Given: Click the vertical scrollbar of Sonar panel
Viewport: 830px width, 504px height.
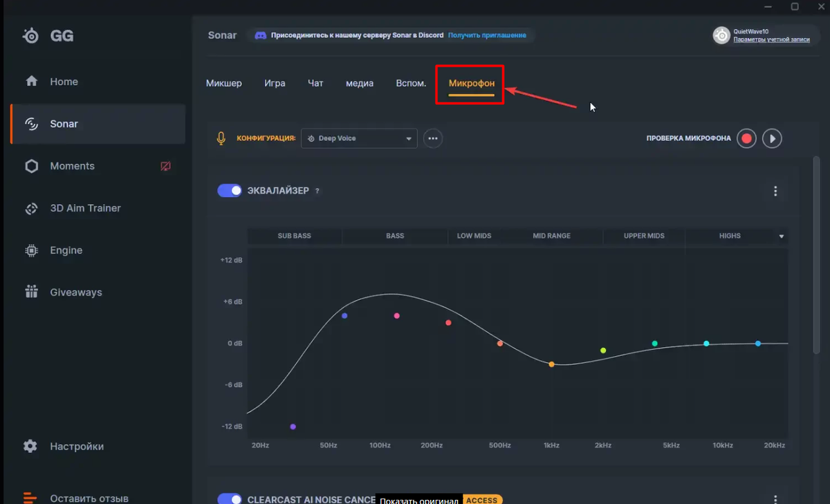Looking at the screenshot, I should point(816,256).
